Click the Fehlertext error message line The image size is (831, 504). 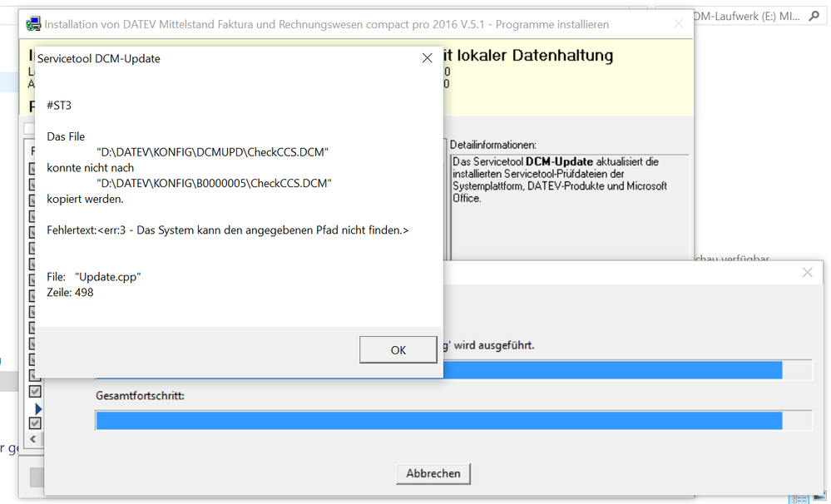(x=228, y=230)
